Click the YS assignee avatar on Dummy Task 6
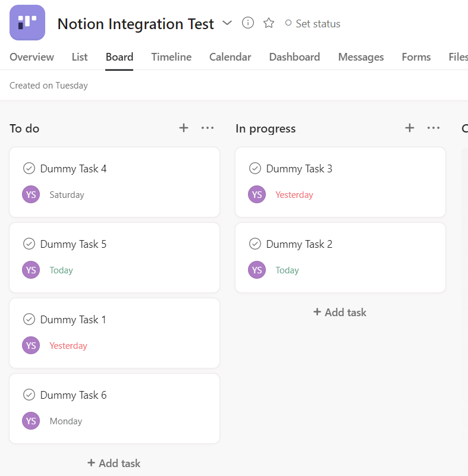Image resolution: width=468 pixels, height=476 pixels. (31, 421)
